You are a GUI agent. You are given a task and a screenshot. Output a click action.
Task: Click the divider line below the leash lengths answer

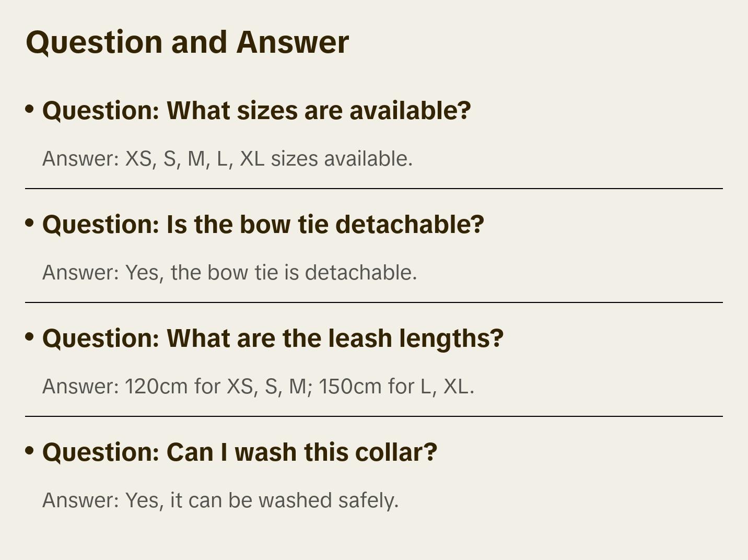373,416
